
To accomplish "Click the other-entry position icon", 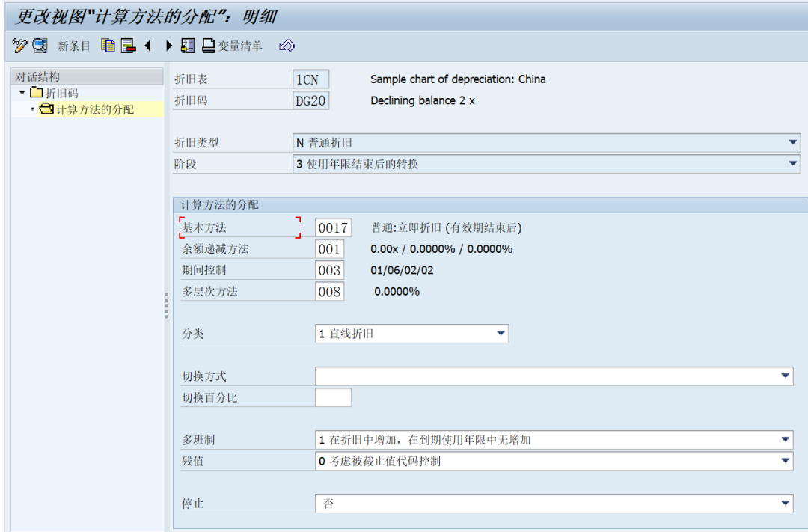I will (188, 46).
